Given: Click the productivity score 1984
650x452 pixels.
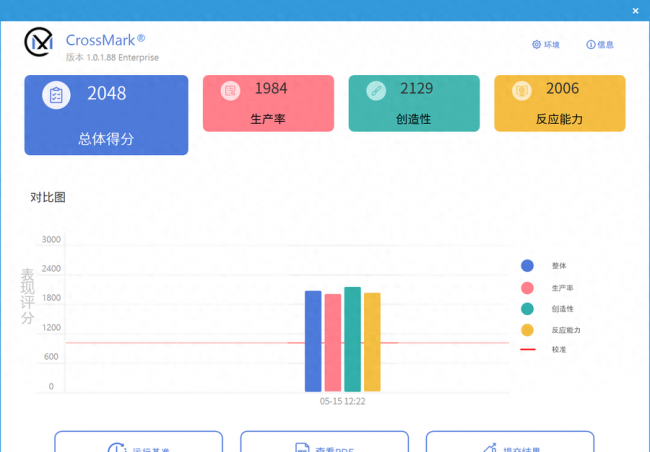Looking at the screenshot, I should point(271,88).
